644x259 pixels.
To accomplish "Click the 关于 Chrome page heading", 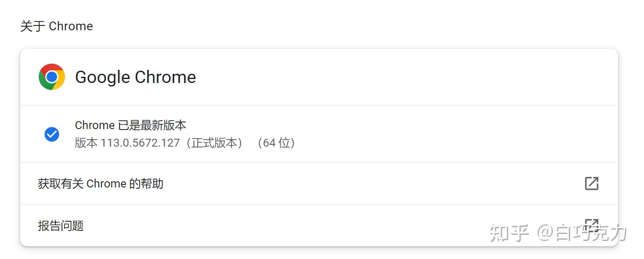I will point(57,26).
